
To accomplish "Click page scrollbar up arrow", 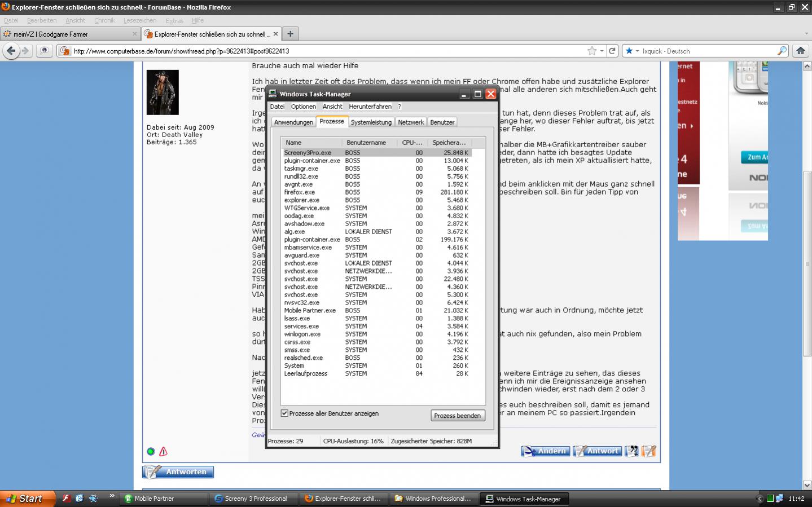I will (x=807, y=67).
